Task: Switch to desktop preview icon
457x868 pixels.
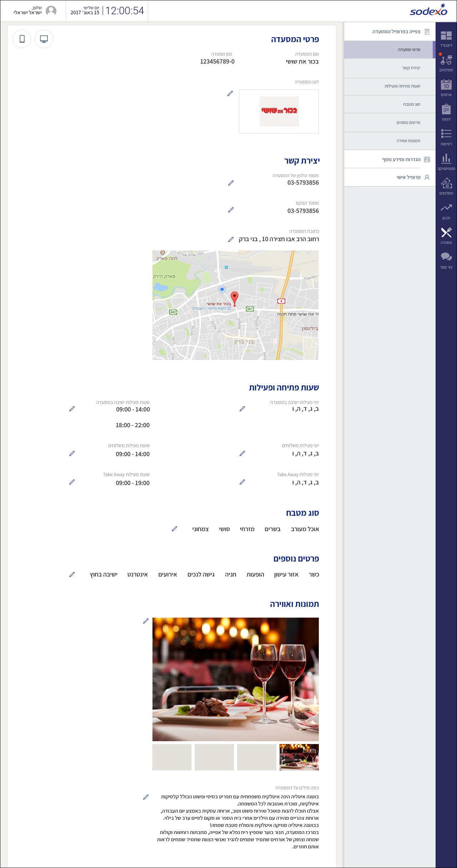Action: click(x=44, y=39)
